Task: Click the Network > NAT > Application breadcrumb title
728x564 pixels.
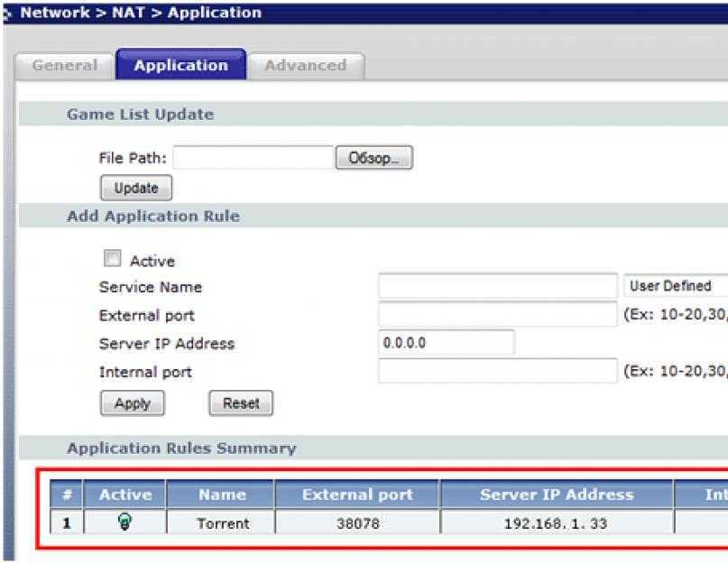Action: click(x=141, y=13)
